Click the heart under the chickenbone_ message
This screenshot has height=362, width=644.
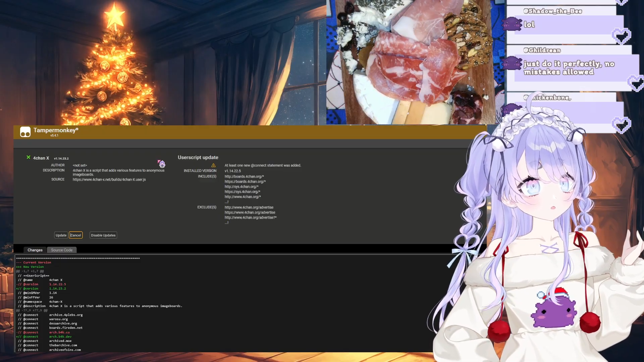pos(621,125)
